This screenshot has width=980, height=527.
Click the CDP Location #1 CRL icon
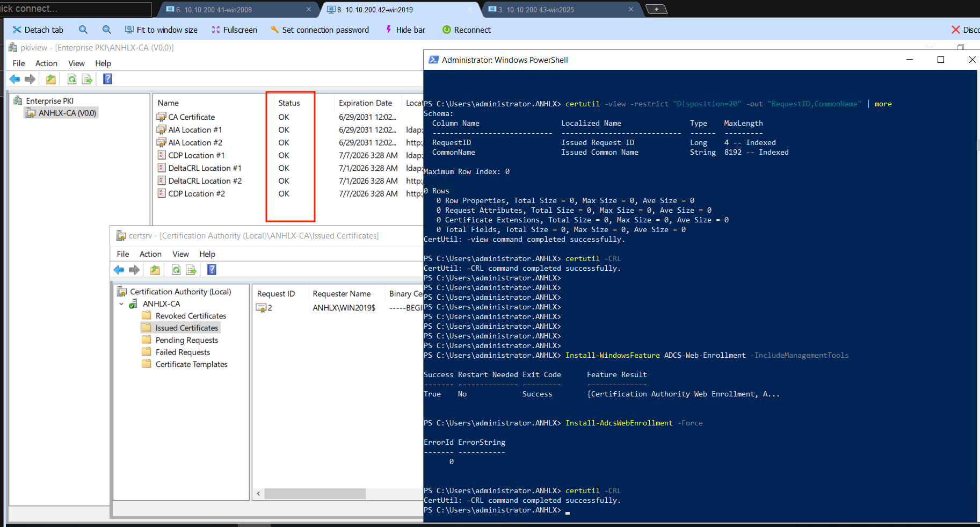(x=161, y=155)
